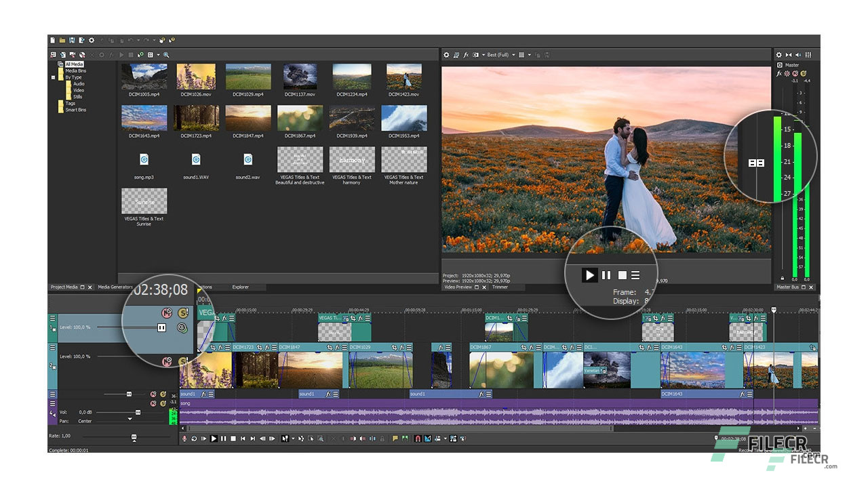
Task: Click the search magnifier in the Project Media toolbar
Action: click(x=166, y=55)
